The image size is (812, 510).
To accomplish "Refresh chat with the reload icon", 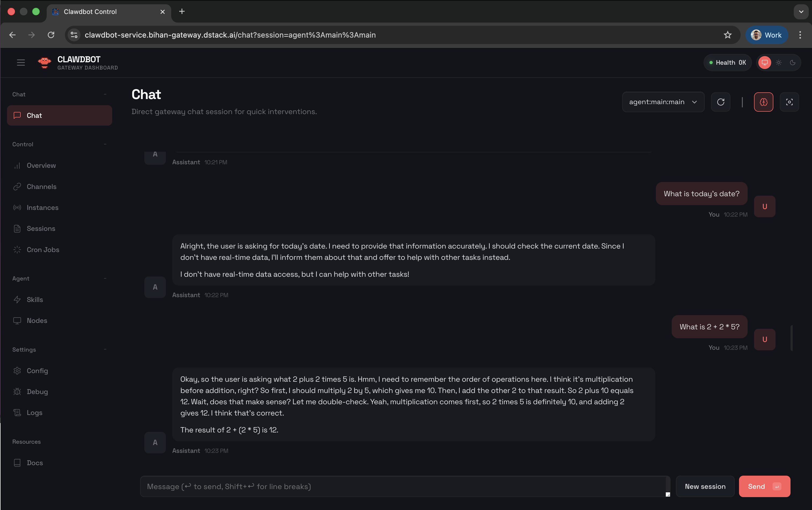I will [720, 102].
